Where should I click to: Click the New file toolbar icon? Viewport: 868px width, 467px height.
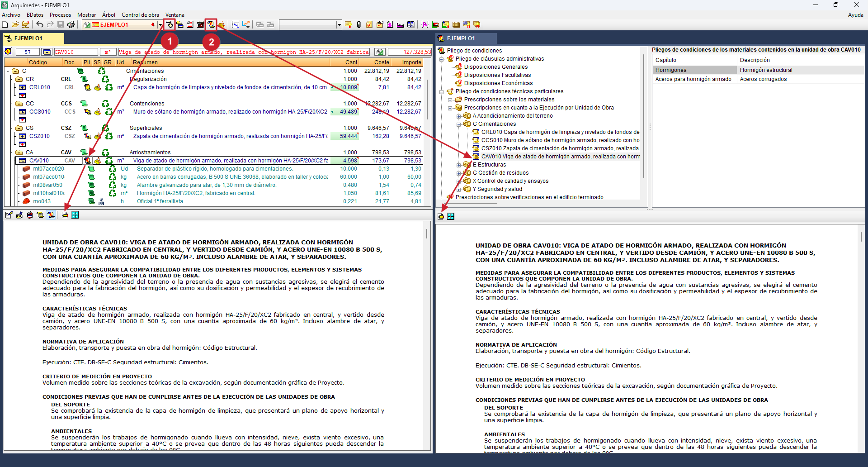pos(5,24)
